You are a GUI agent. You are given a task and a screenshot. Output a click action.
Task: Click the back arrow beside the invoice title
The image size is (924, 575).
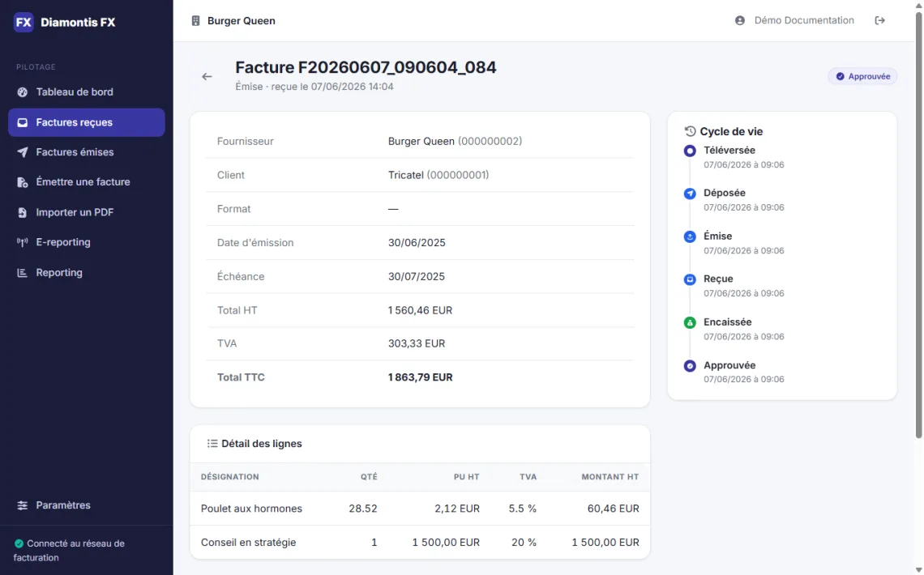coord(207,76)
